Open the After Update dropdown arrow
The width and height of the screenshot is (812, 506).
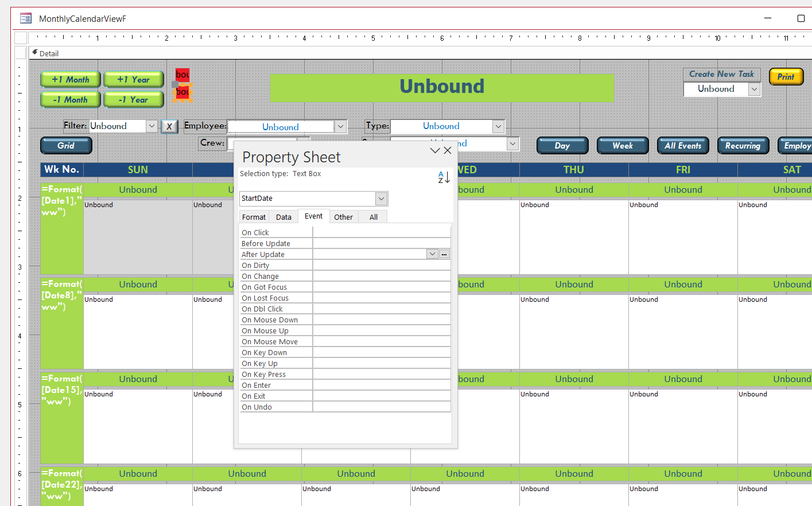pos(432,254)
